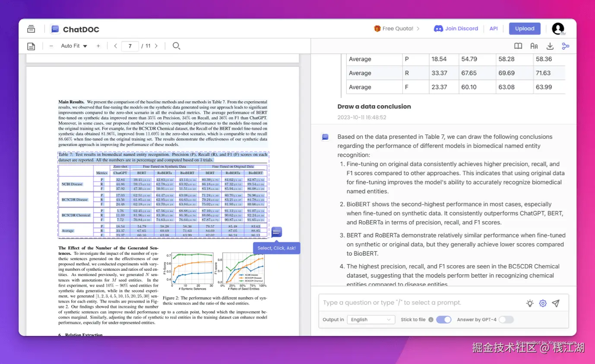Send the question with paper plane icon

556,303
